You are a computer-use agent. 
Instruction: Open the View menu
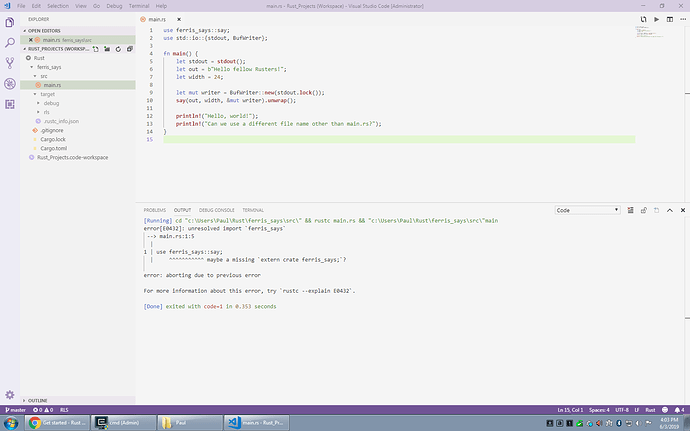pos(81,6)
